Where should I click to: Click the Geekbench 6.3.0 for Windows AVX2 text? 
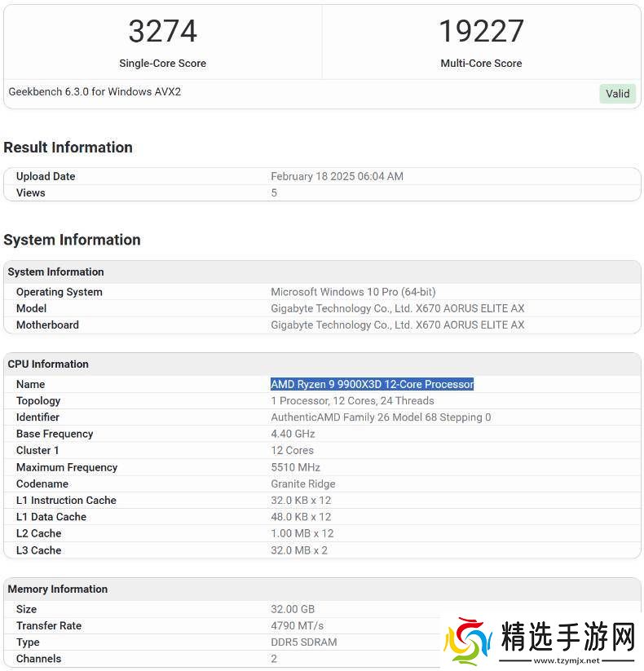tap(95, 92)
